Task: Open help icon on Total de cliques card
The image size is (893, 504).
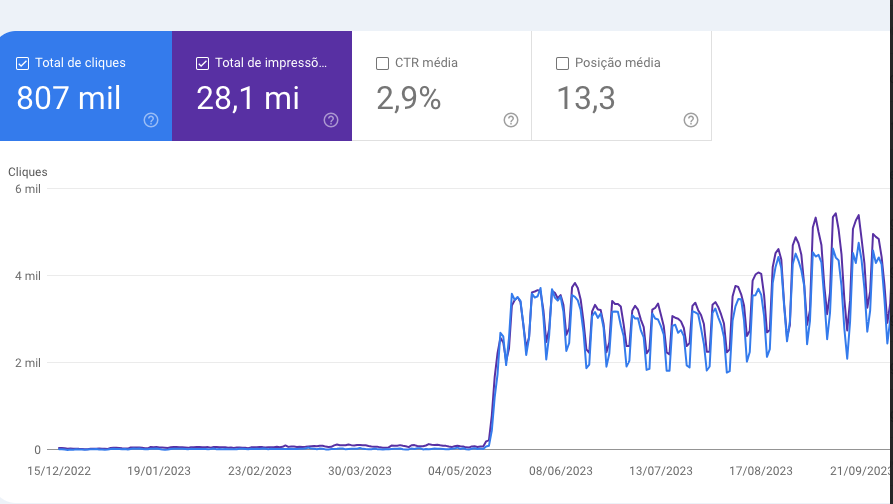Action: pos(151,120)
